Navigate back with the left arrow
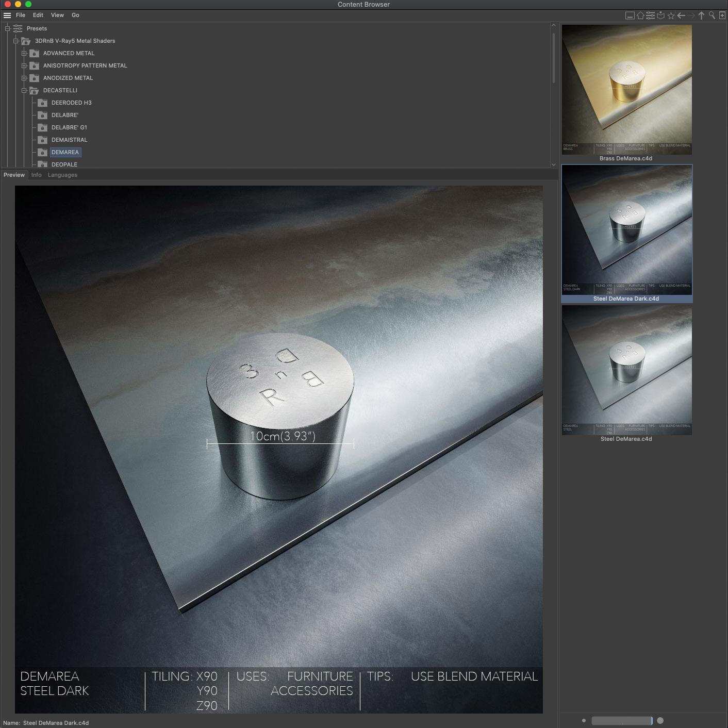Image resolution: width=728 pixels, height=728 pixels. (681, 15)
